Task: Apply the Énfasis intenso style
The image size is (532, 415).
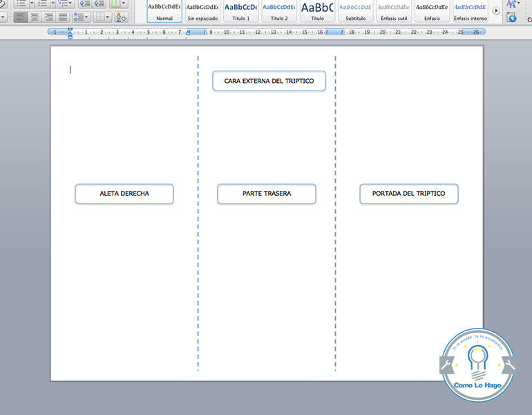Action: pos(470,11)
